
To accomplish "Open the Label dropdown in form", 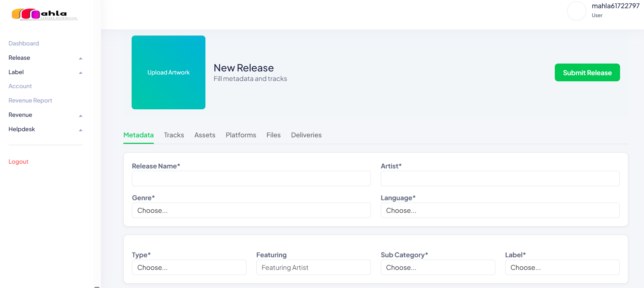I will (x=562, y=268).
